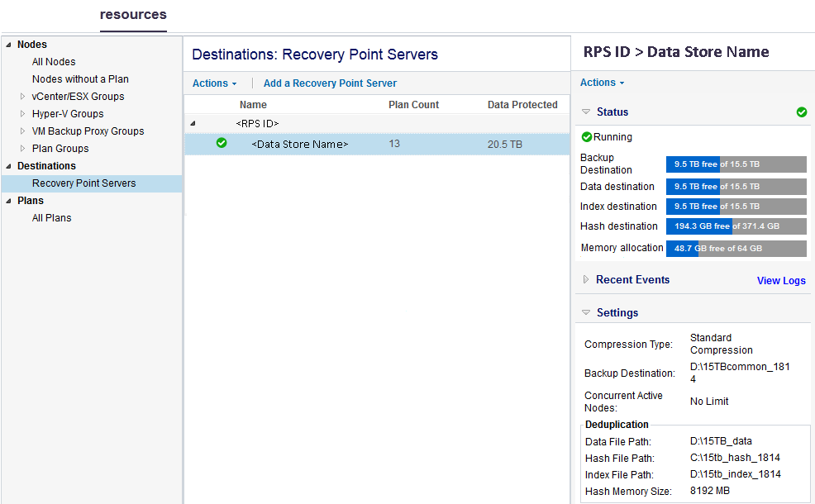Expand vCenter/ESX Groups node
This screenshot has width=815, height=504.
pyautogui.click(x=23, y=97)
